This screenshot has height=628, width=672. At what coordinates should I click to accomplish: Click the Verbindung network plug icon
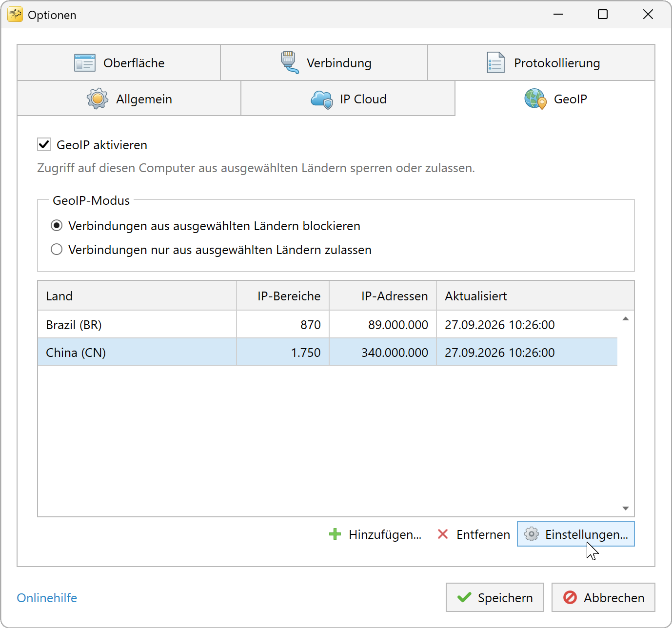pos(290,62)
